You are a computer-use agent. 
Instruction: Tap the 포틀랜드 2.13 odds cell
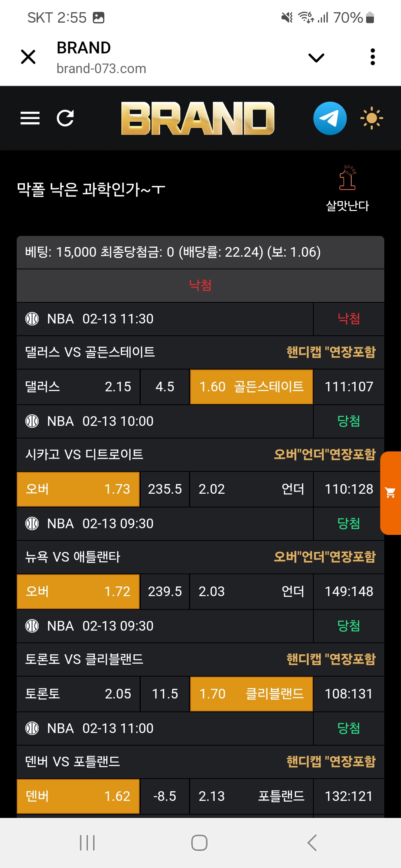251,796
